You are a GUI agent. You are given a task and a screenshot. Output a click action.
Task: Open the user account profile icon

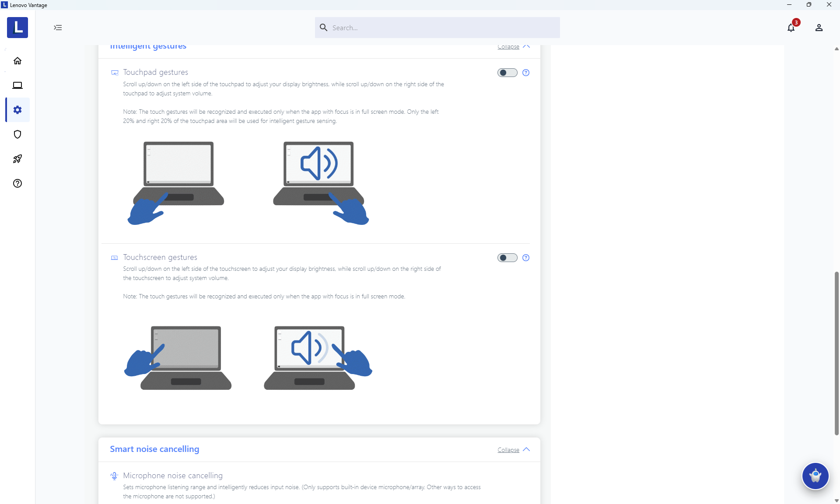(819, 28)
